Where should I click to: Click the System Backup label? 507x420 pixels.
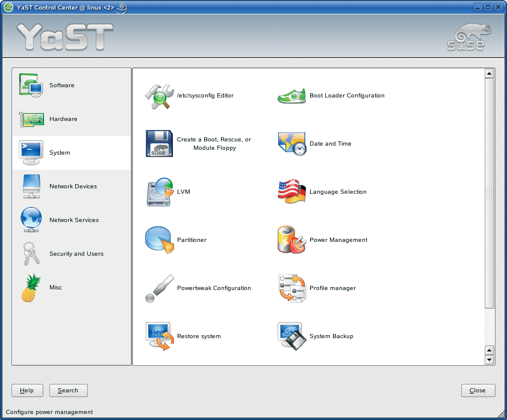tap(331, 336)
